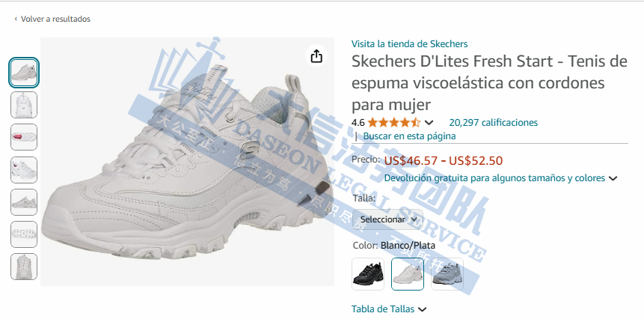Choose the Blanco/Plata white color swatch
644x319 pixels.
pyautogui.click(x=408, y=274)
